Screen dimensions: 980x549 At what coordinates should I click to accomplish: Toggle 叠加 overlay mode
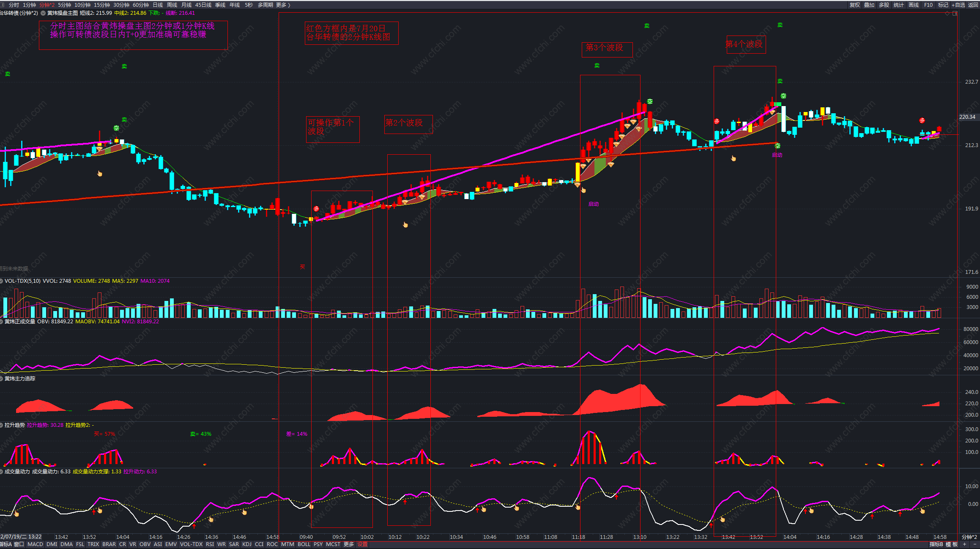click(869, 5)
